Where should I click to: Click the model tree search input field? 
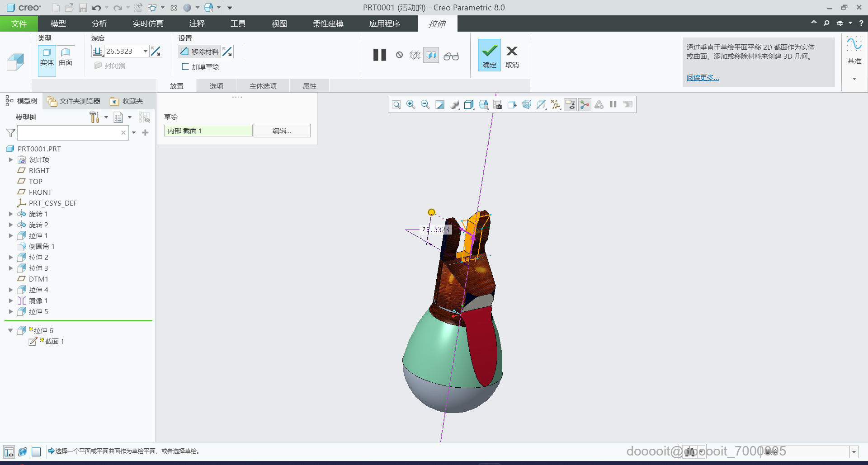[69, 132]
